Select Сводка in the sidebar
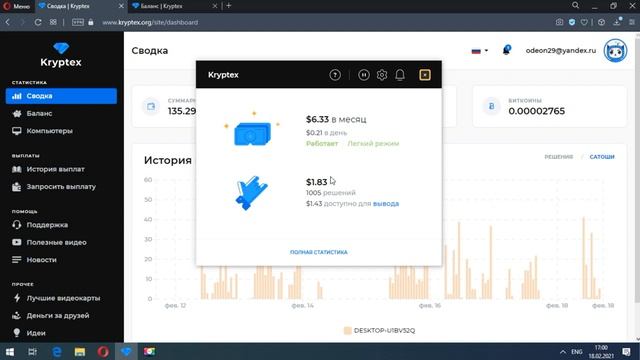Viewport: 640px width, 360px height. pos(61,96)
